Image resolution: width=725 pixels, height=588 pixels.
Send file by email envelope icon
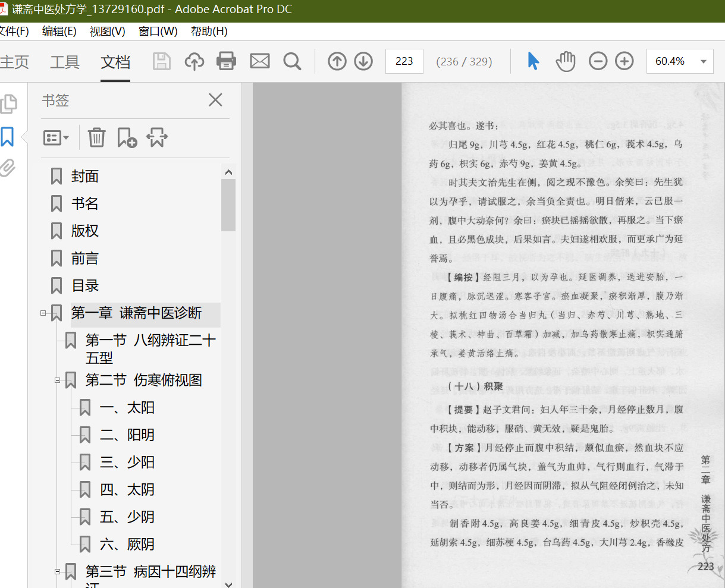point(259,61)
